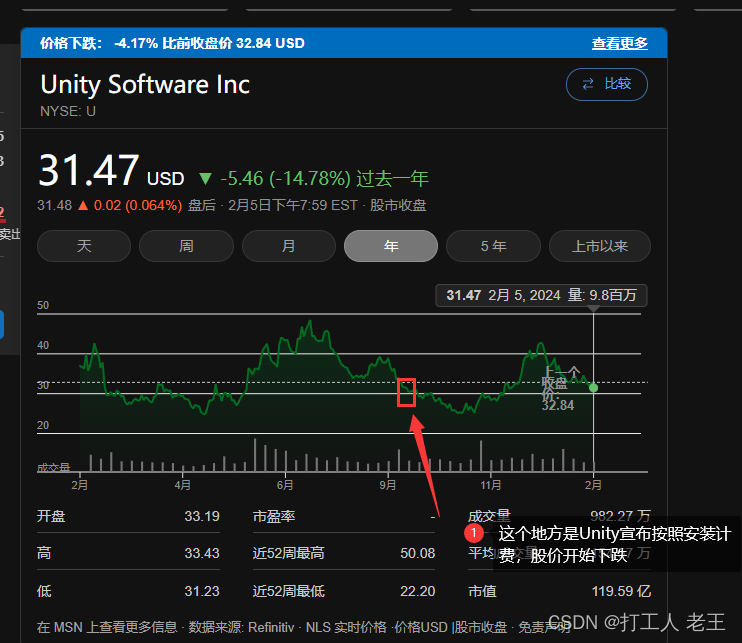Select the 年 time range tab
The width and height of the screenshot is (742, 643).
pos(391,246)
